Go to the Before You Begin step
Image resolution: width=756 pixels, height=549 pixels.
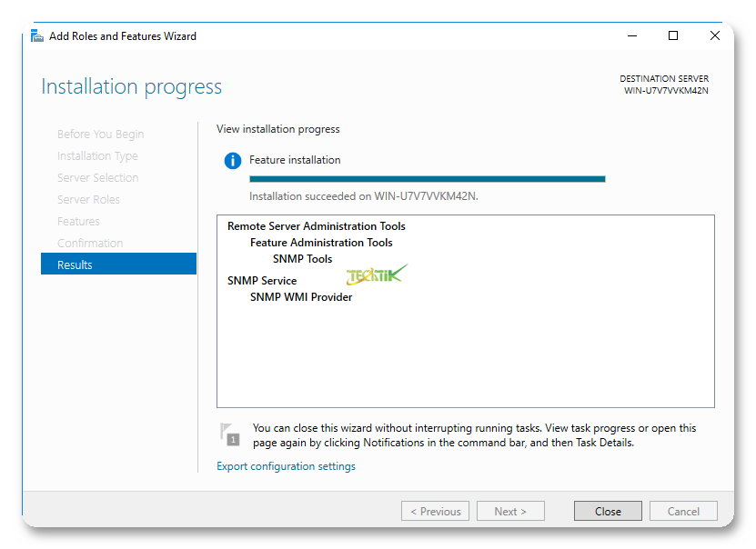pos(100,134)
